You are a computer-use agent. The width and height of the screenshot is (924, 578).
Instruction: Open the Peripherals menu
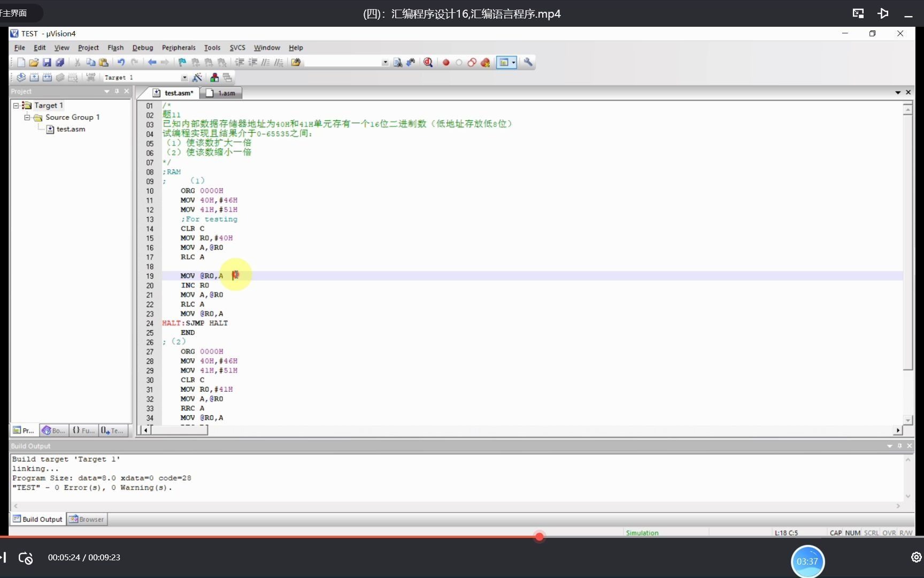[x=179, y=48]
